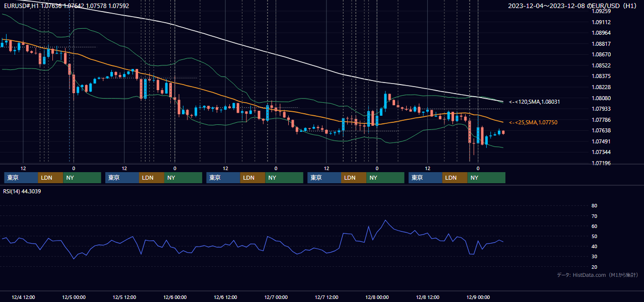Click the 東京 session box for 12/4
The height and width of the screenshot is (302, 644).
(21, 178)
